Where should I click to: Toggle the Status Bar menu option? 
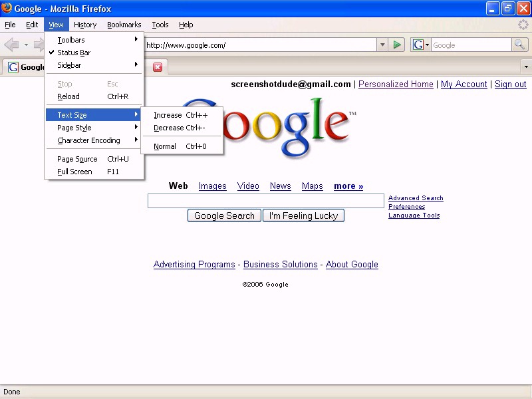pos(94,53)
